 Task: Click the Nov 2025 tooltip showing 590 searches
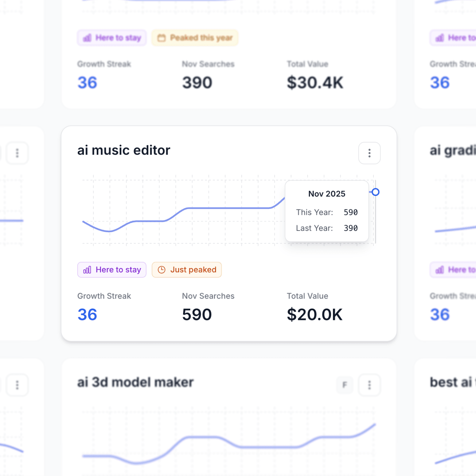pyautogui.click(x=326, y=211)
